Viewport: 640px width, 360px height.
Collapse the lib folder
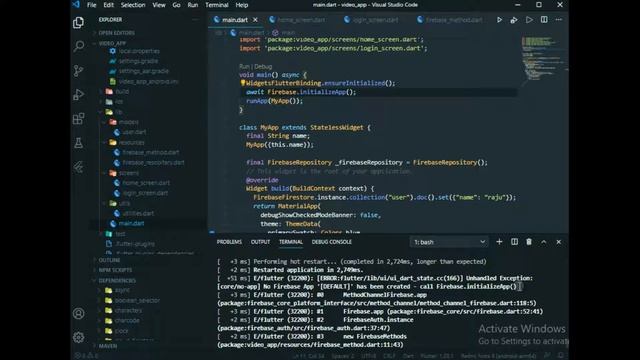coord(119,112)
